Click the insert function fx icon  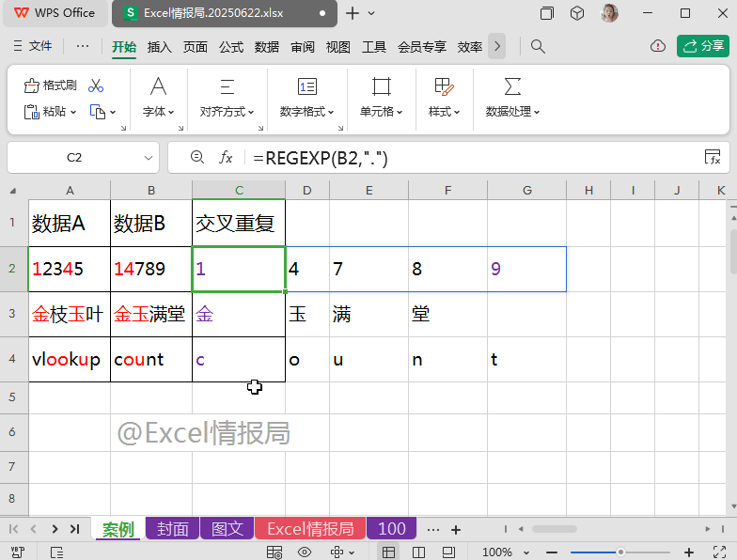pyautogui.click(x=226, y=158)
